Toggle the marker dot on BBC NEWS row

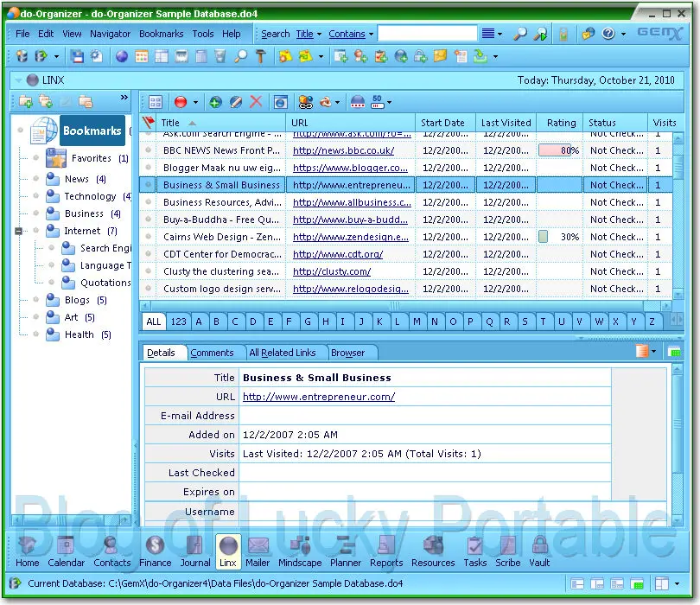pyautogui.click(x=149, y=150)
